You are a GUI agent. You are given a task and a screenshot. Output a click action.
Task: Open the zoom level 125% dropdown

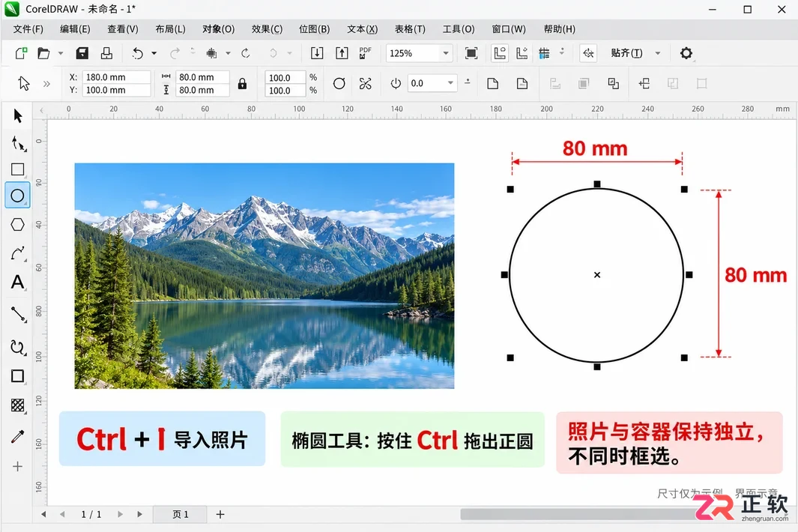point(446,53)
